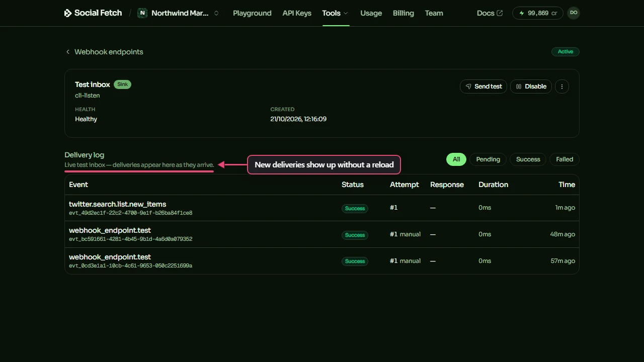This screenshot has height=362, width=644.
Task: Open the workspace switcher chevrons
Action: (216, 13)
